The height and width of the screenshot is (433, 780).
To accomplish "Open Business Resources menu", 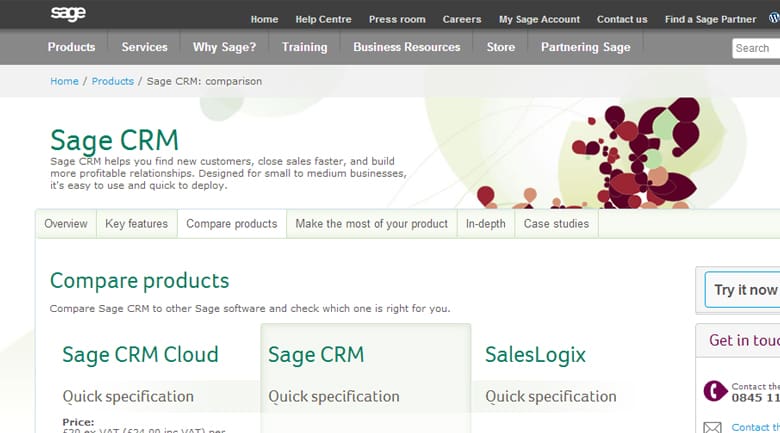I will click(x=406, y=47).
